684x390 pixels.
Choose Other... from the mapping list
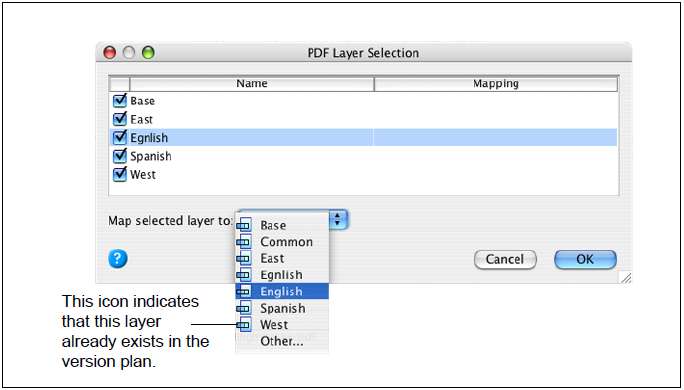coord(282,341)
